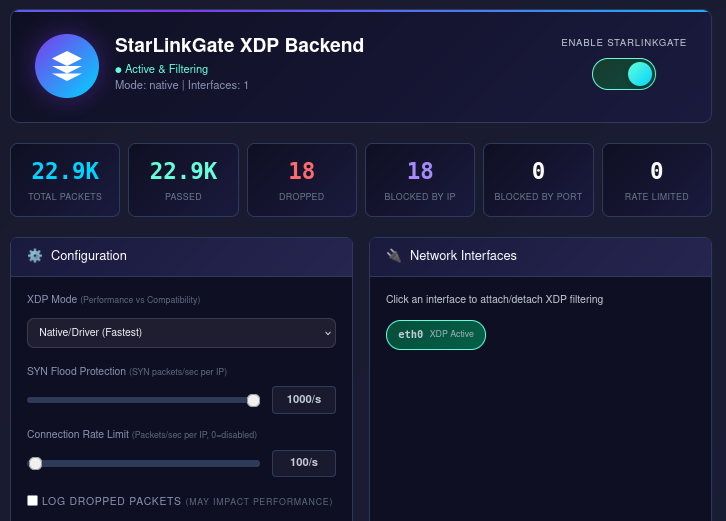Click the green Active & Filtering status dot
Image resolution: width=726 pixels, height=521 pixels.
(x=118, y=70)
